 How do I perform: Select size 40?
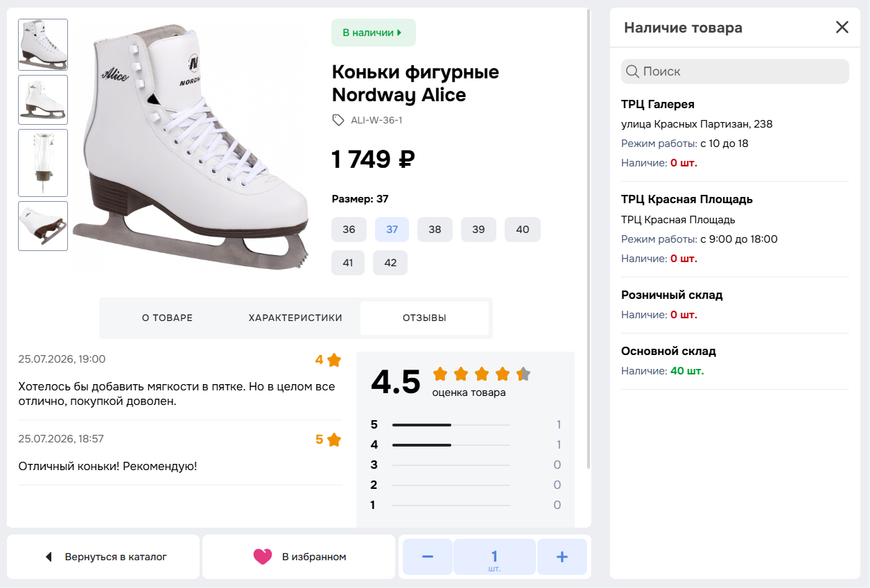point(523,230)
